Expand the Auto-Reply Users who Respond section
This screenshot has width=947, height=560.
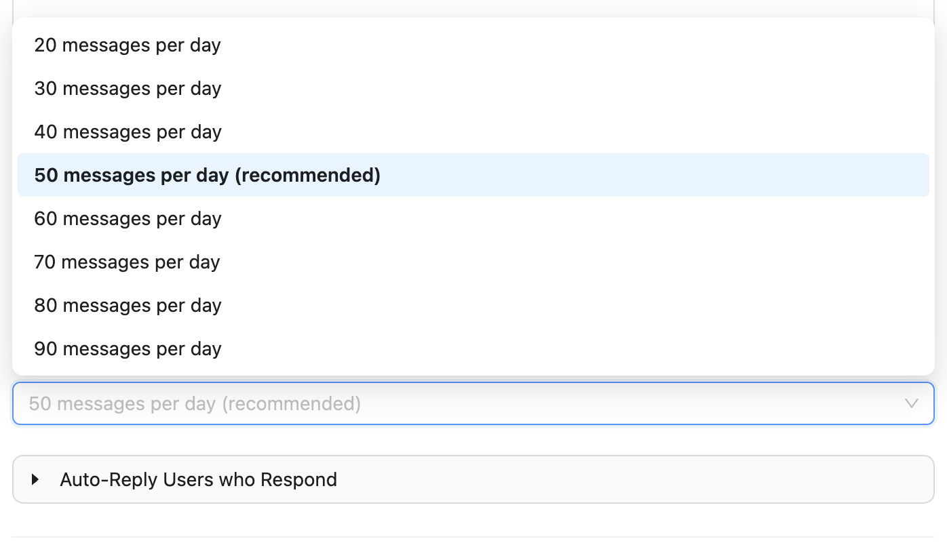pos(199,479)
